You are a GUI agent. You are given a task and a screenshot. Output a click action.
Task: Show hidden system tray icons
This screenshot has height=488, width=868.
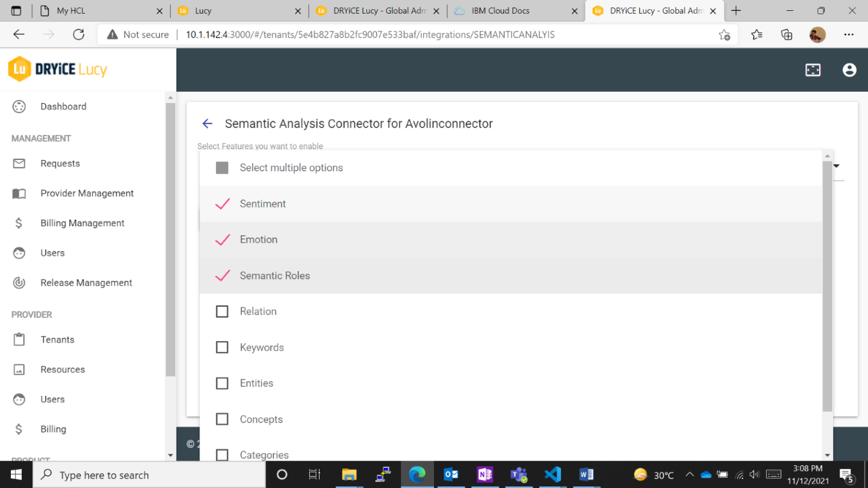click(689, 474)
